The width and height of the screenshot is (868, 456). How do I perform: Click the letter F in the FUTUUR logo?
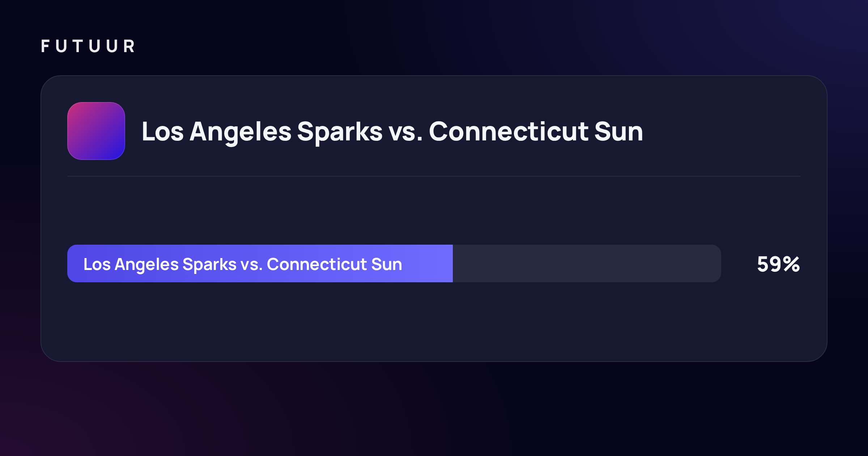point(45,46)
